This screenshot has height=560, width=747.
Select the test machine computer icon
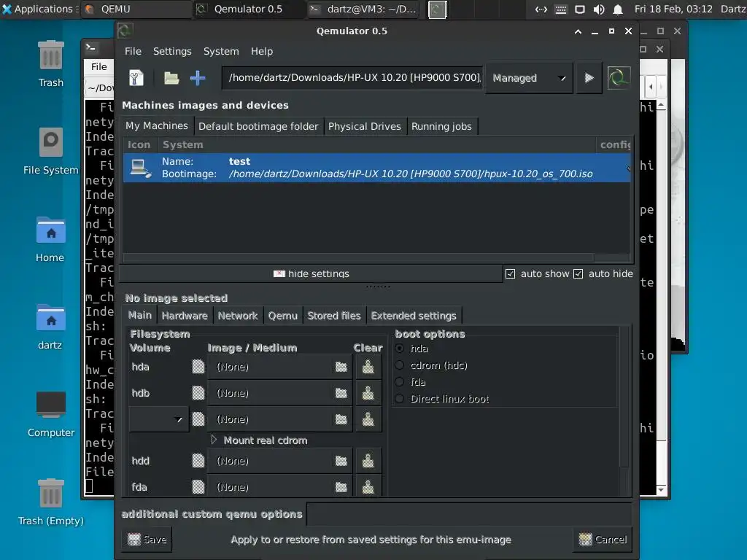141,168
